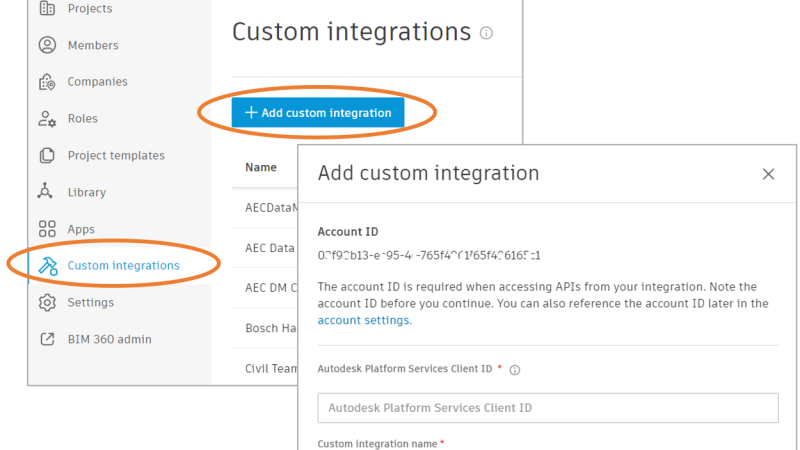800x450 pixels.
Task: Select Custom integrations in the sidebar
Action: point(123,265)
